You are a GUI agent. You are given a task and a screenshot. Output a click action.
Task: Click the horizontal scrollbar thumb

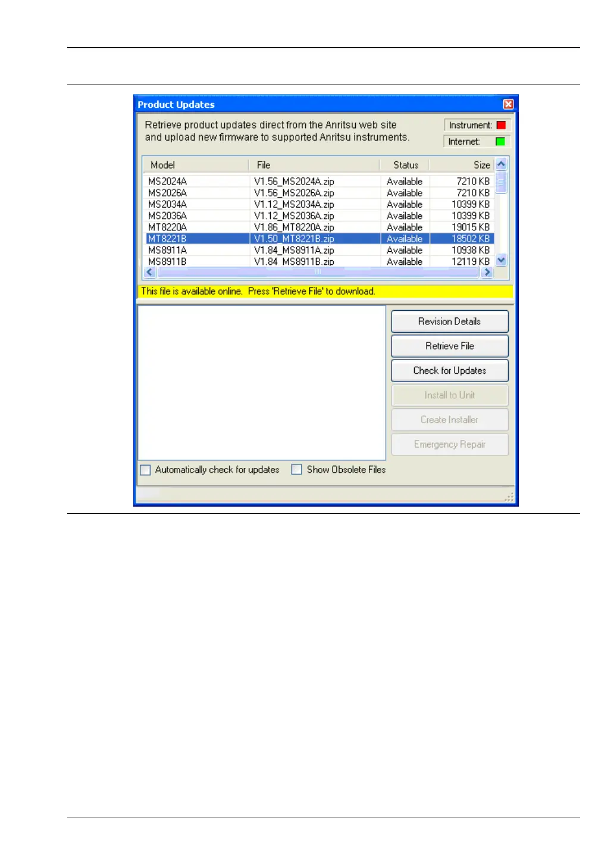click(317, 272)
